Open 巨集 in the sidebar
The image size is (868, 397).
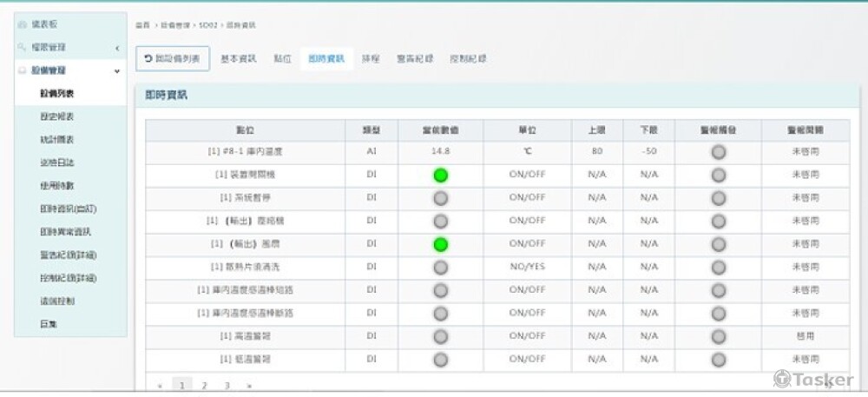(48, 325)
